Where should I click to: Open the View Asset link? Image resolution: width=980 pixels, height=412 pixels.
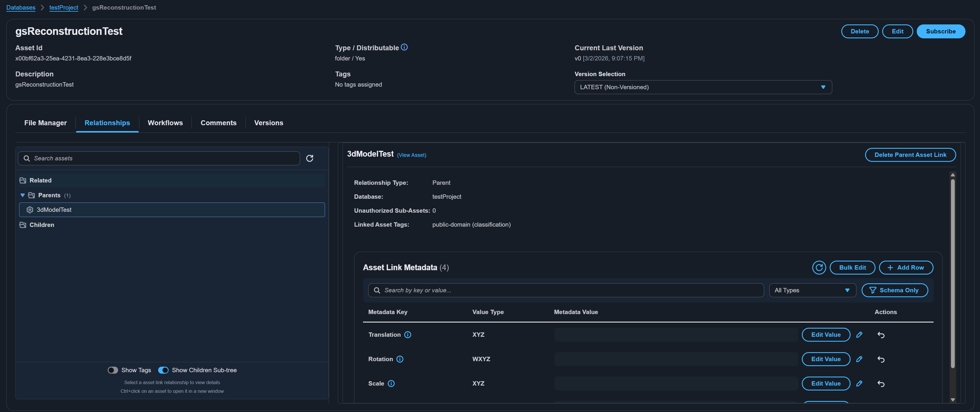(411, 155)
